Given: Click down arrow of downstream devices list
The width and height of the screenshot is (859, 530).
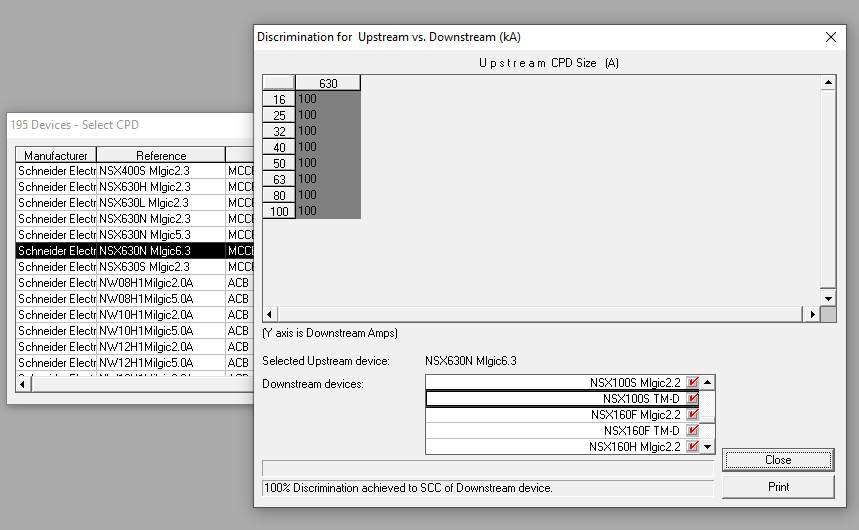Looking at the screenshot, I should tap(707, 447).
